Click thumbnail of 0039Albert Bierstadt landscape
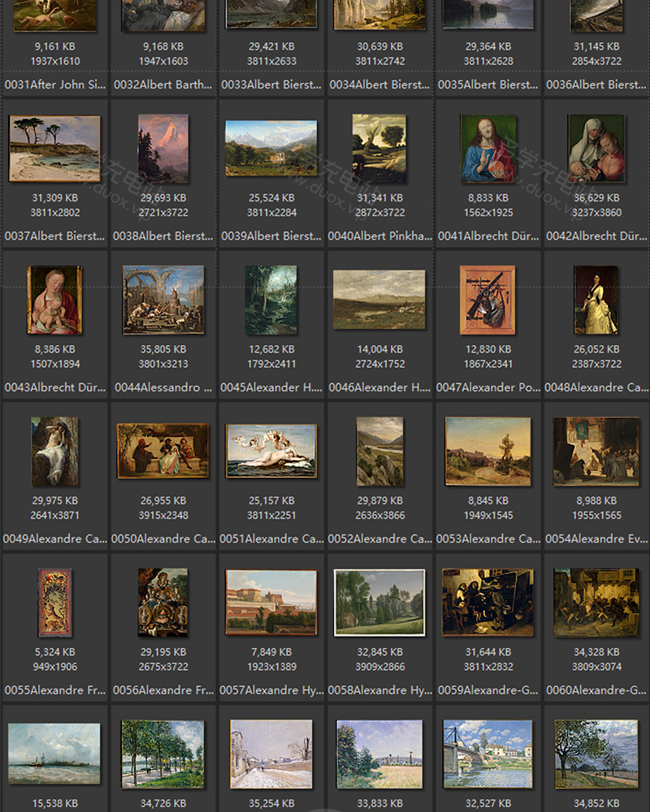 click(271, 148)
